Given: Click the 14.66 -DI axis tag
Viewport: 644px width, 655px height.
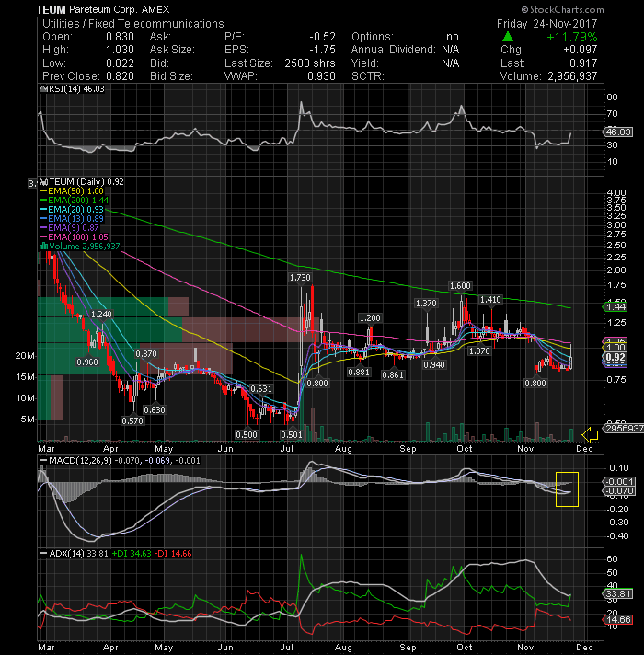Looking at the screenshot, I should [618, 619].
